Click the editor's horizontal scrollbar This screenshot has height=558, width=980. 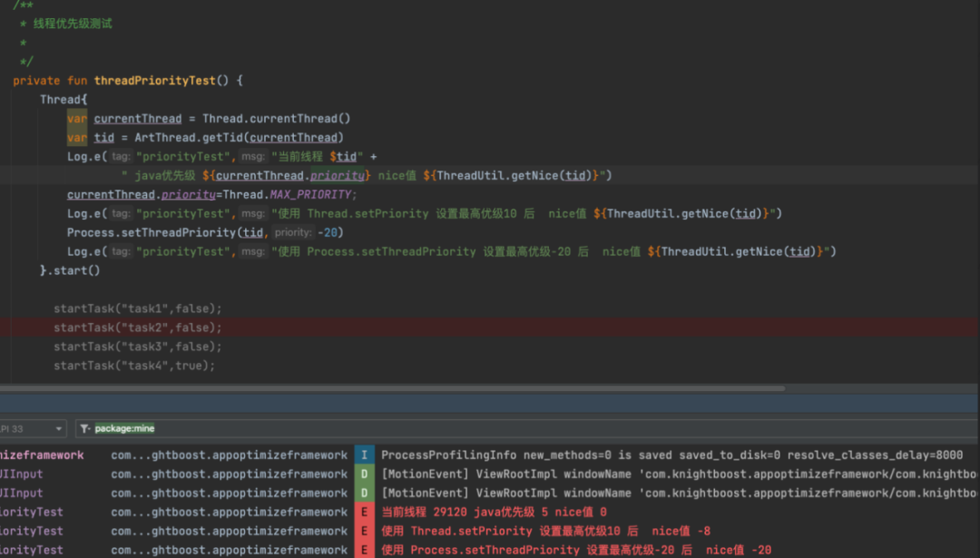click(392, 388)
